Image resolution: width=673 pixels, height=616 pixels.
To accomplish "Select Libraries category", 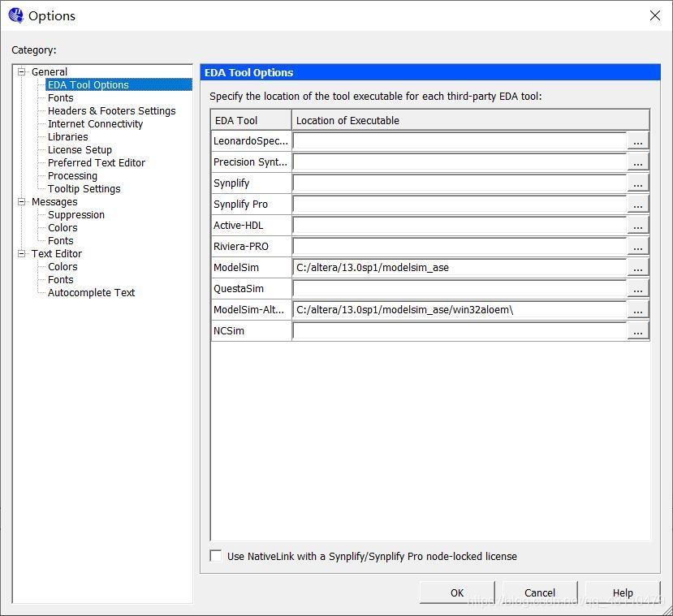I will (68, 136).
